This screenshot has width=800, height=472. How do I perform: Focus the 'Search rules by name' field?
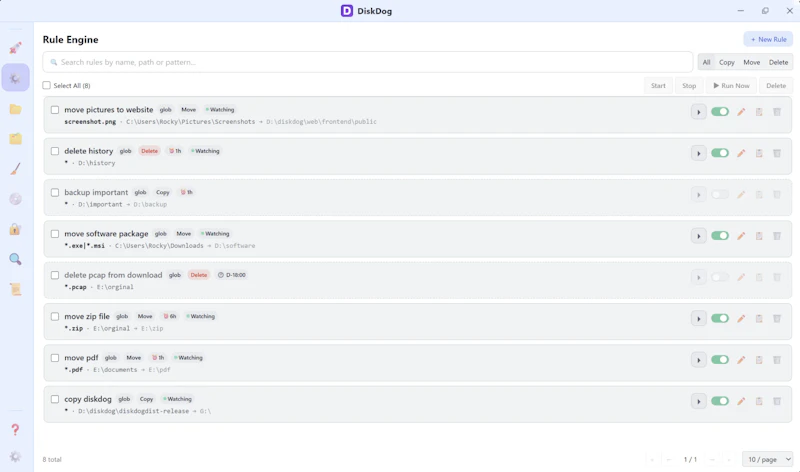[x=368, y=62]
